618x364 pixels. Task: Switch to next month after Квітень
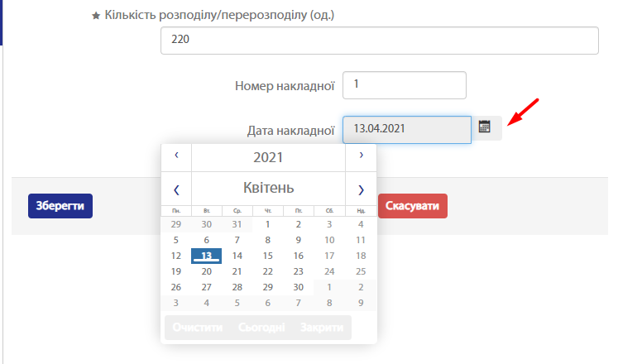(361, 189)
